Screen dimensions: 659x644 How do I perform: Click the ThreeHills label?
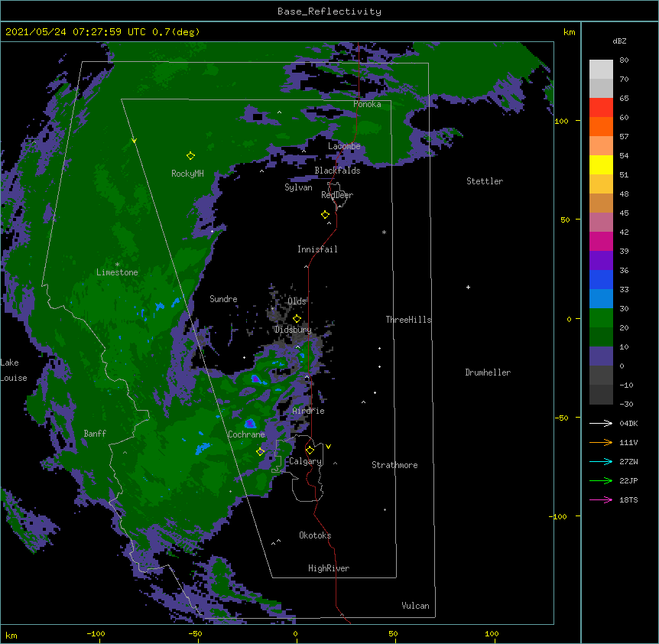coord(408,320)
